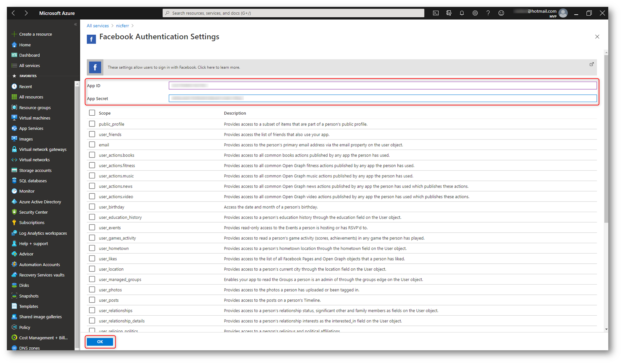Click the OK button
622x364 pixels.
point(100,342)
